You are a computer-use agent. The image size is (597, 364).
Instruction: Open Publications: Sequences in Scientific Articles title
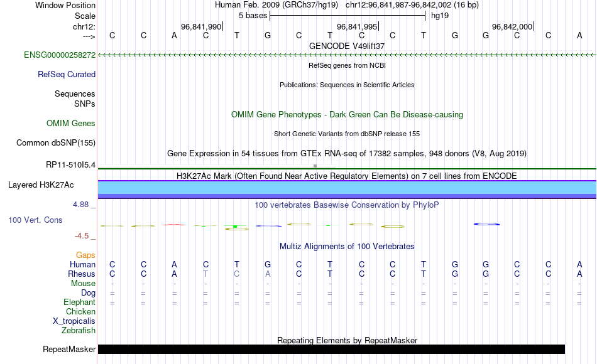coord(347,85)
